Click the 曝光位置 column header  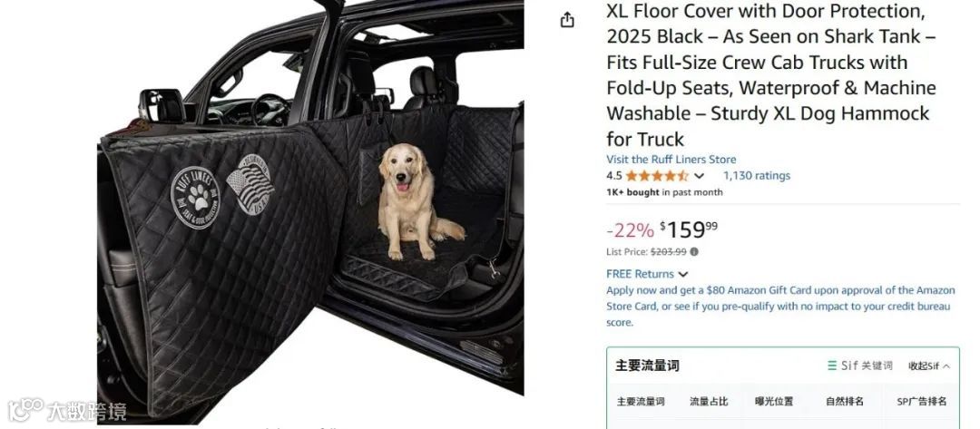coord(774,402)
